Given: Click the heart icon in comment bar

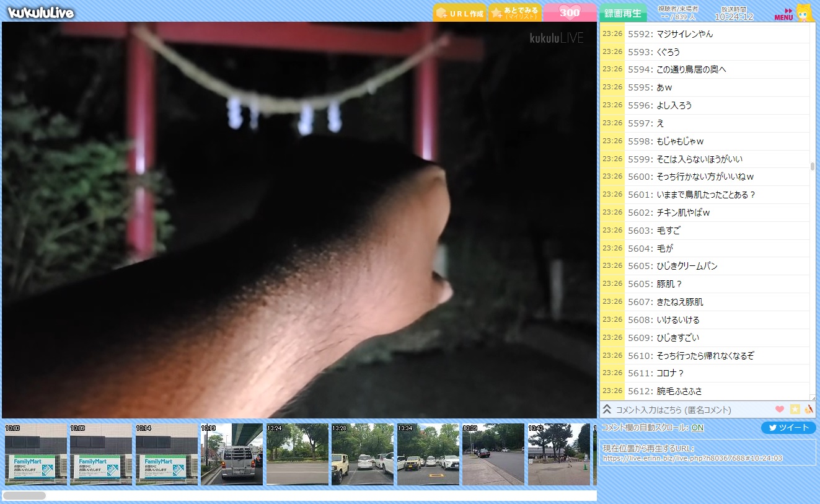Looking at the screenshot, I should (x=780, y=409).
